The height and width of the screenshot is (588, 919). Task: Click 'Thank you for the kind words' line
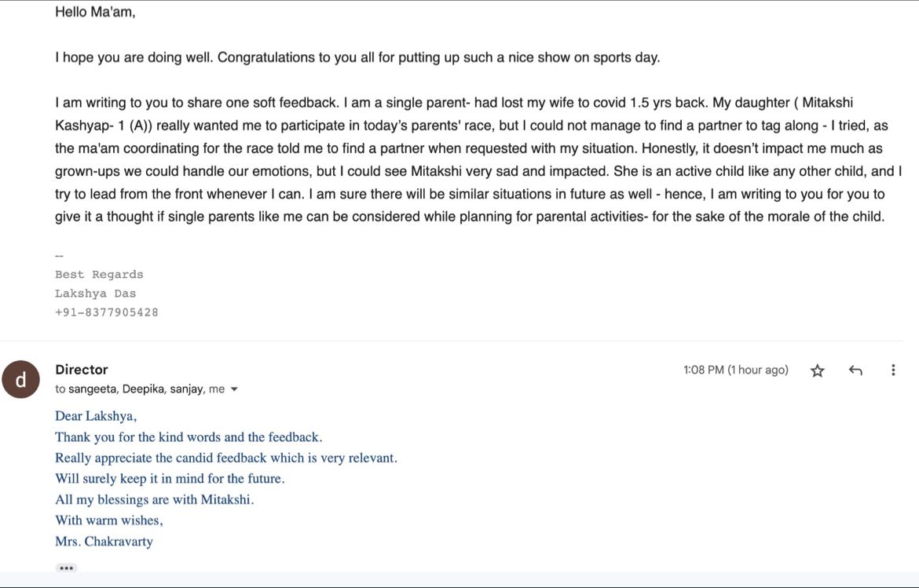[x=189, y=437]
